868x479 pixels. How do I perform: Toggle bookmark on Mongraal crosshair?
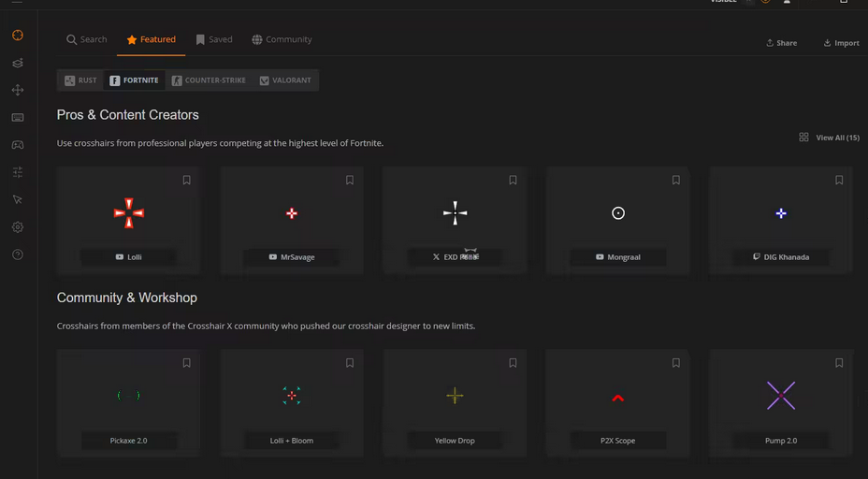pos(675,181)
